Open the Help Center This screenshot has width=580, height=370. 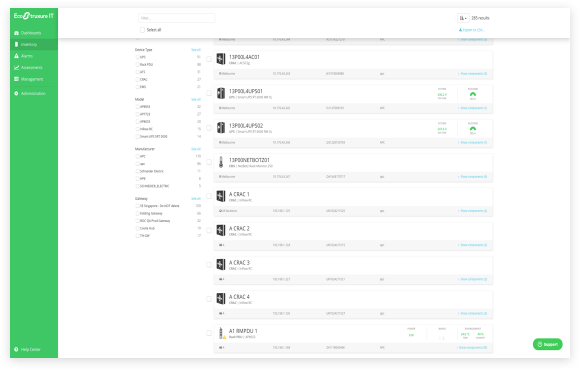[x=27, y=349]
